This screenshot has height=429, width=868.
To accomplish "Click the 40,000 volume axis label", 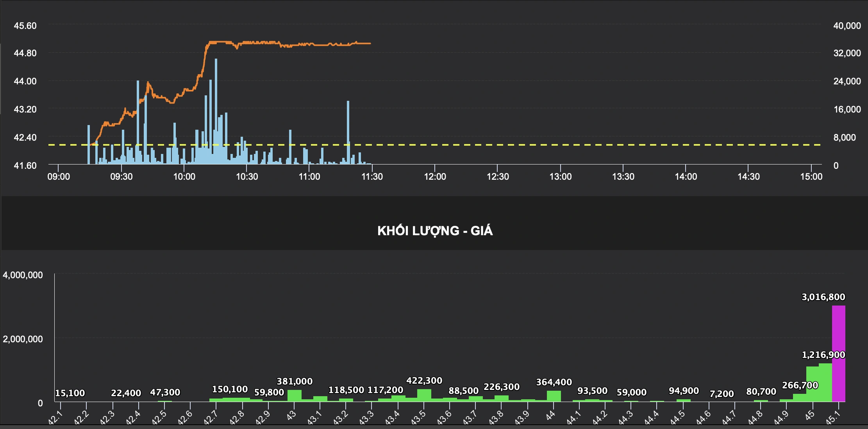I will click(847, 26).
